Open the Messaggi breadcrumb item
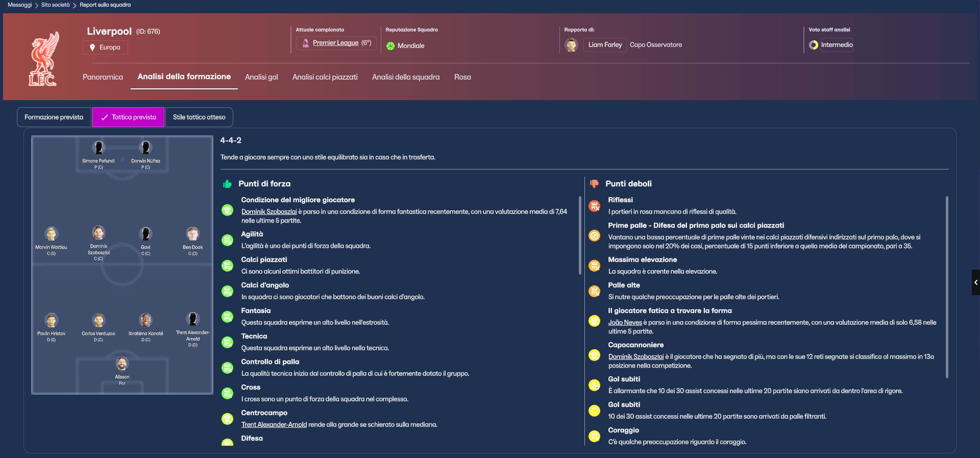 tap(19, 5)
